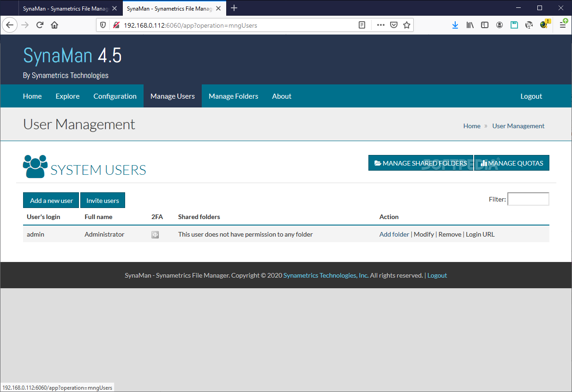Toggle Reader View icon in address bar
Screen dimensions: 572x392
(x=362, y=25)
